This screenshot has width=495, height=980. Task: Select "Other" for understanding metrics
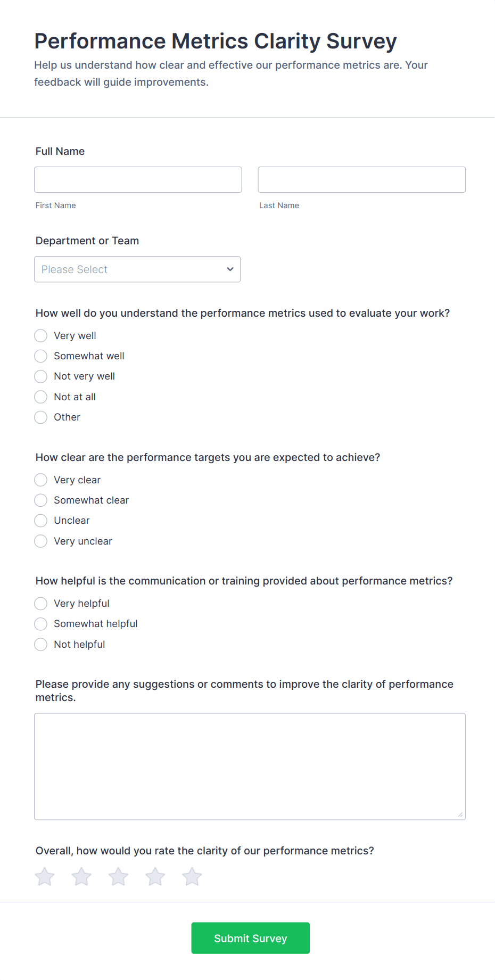click(x=41, y=417)
